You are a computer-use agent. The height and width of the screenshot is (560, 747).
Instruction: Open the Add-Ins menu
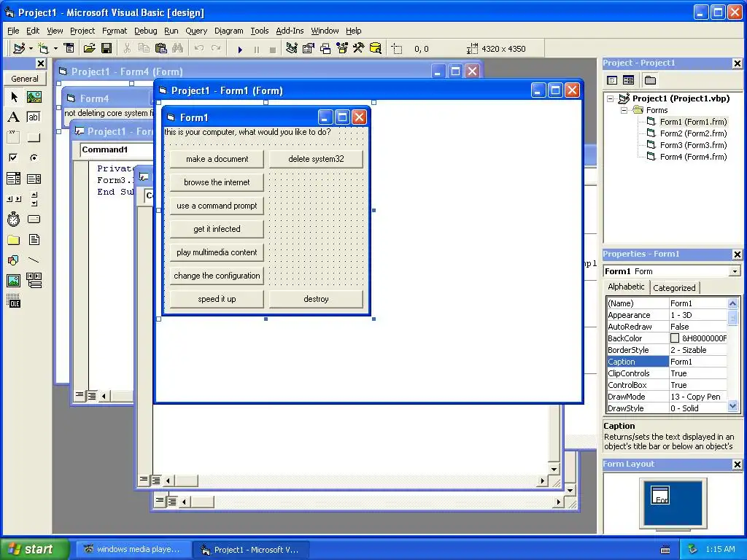click(290, 31)
